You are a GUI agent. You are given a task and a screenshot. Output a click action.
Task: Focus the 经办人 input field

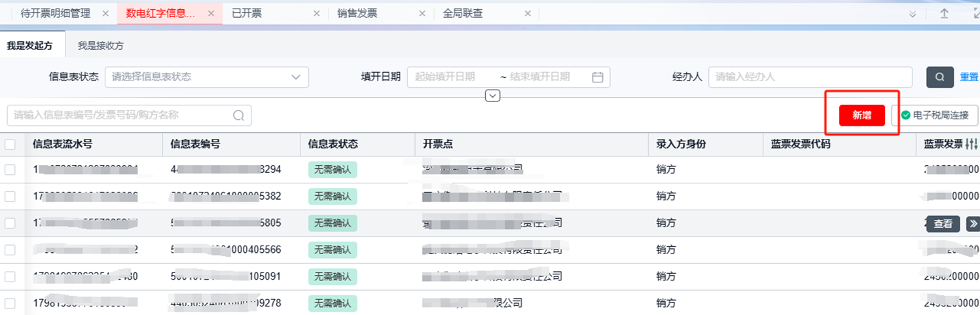click(810, 77)
